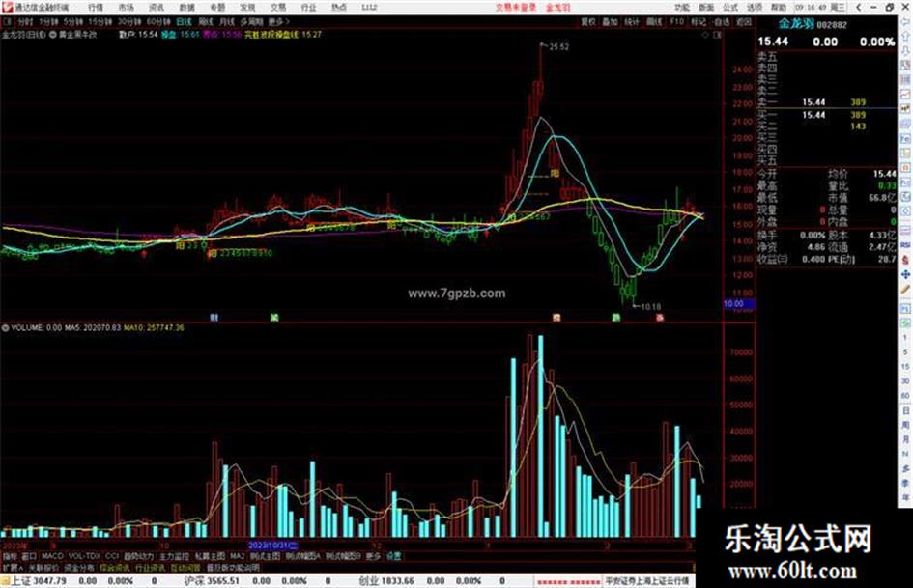
Task: Open the 综合资讯 tab
Action: pyautogui.click(x=115, y=567)
